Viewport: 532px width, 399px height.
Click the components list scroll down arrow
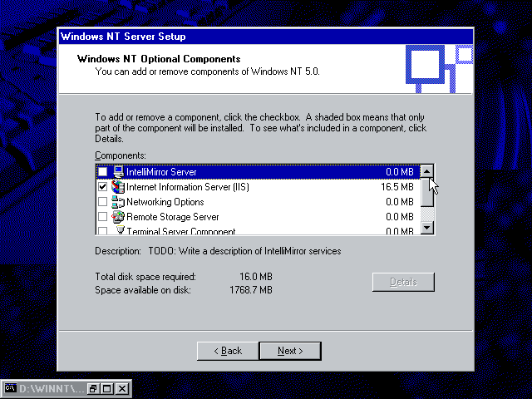point(427,228)
